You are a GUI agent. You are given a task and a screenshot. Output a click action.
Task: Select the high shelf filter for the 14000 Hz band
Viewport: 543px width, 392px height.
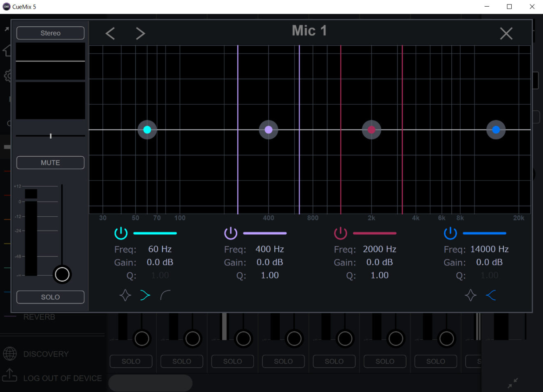(491, 295)
